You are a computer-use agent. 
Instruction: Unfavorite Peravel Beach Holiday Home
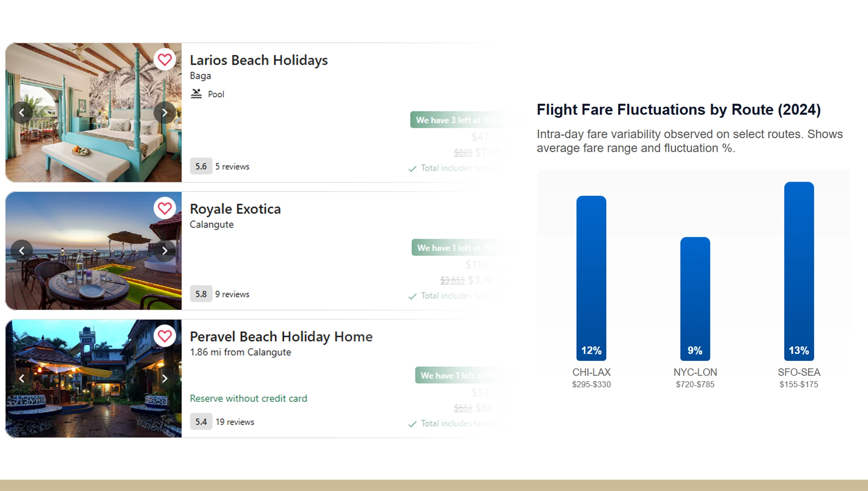click(165, 336)
